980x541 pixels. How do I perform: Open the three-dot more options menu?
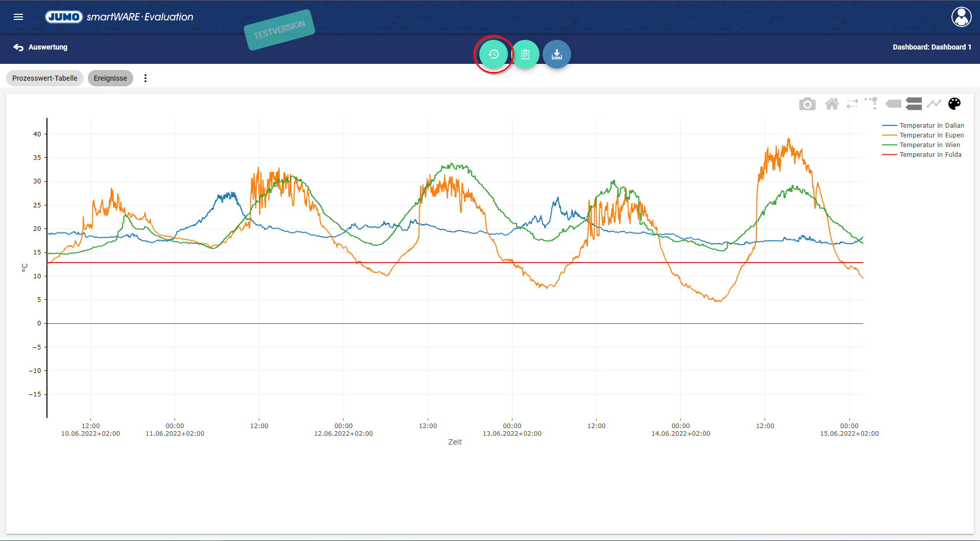(145, 78)
